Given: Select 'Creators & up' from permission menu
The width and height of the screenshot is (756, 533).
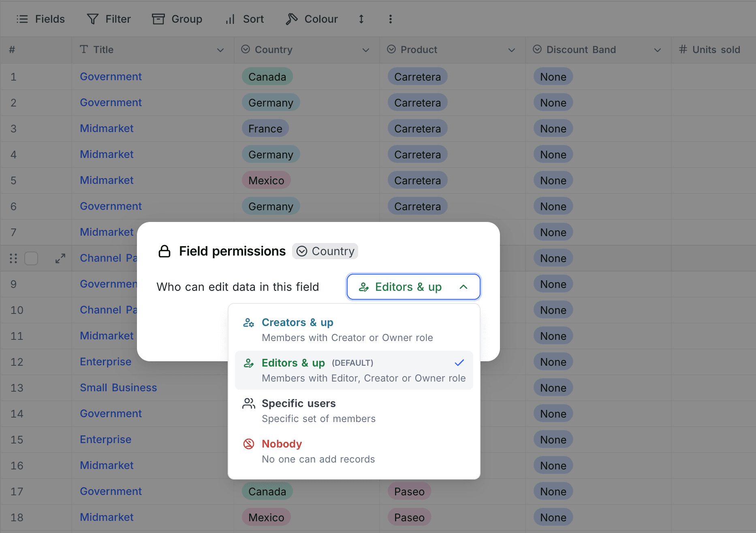Looking at the screenshot, I should [x=297, y=322].
